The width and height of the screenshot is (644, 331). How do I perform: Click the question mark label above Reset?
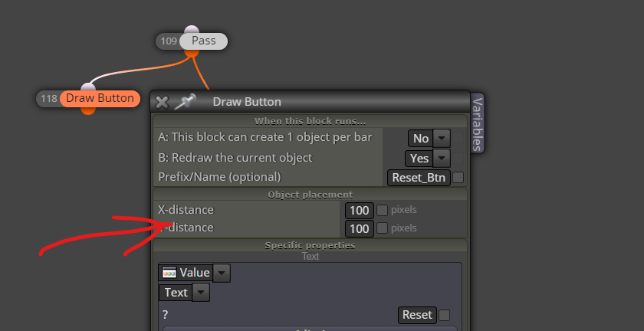(165, 315)
